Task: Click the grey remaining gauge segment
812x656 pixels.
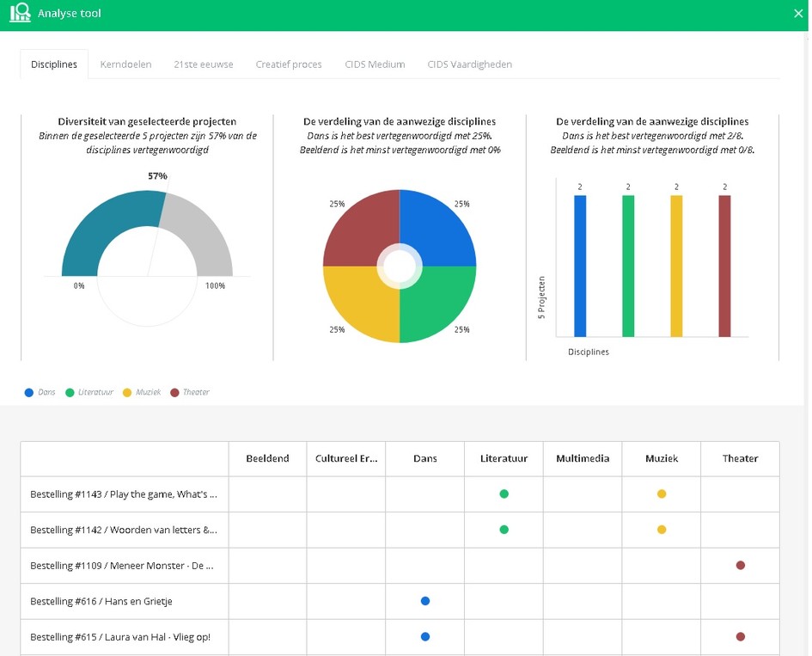Action: point(205,233)
